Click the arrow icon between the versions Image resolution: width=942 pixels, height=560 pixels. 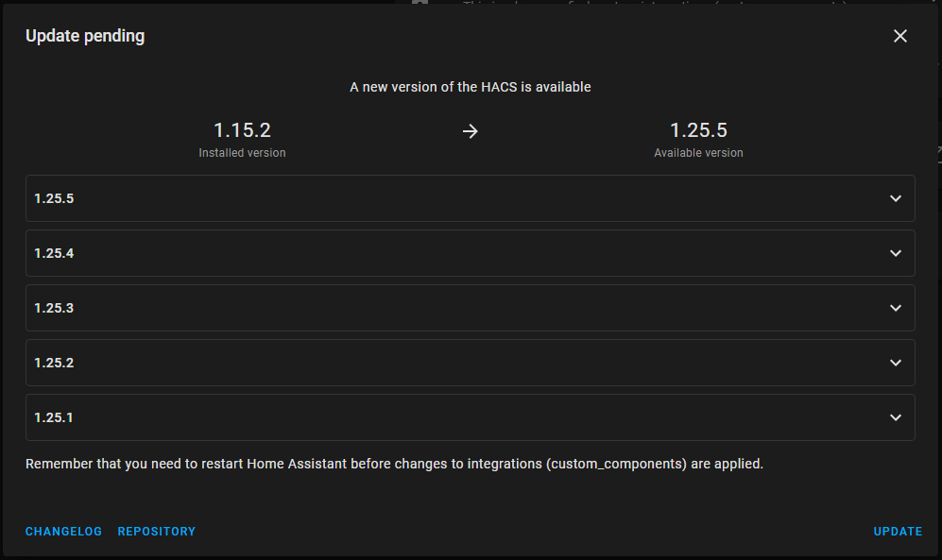(x=470, y=131)
